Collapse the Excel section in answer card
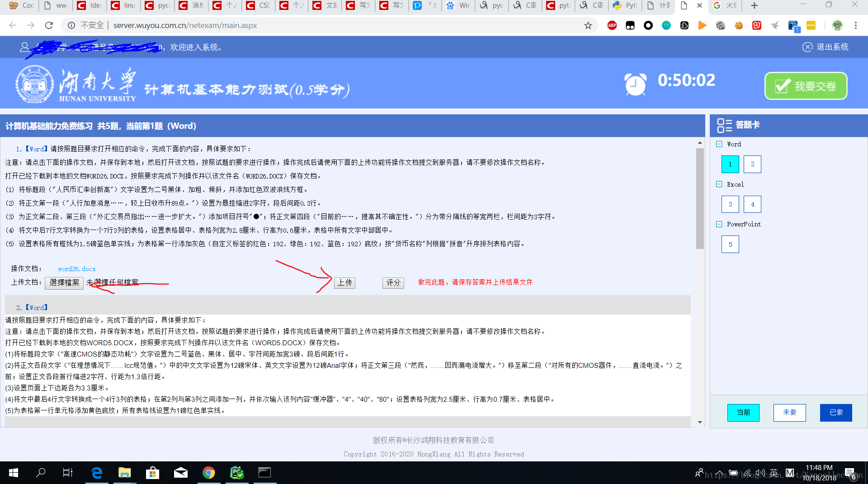Viewport: 868px width, 484px height. (x=719, y=184)
